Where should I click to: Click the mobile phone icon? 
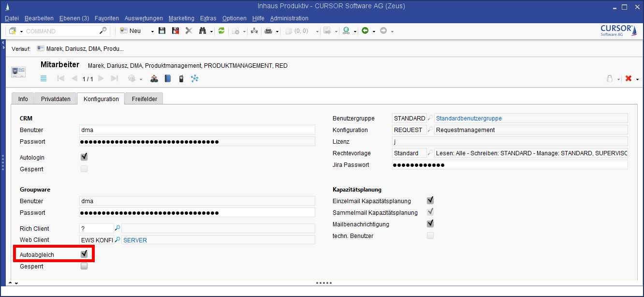click(181, 78)
